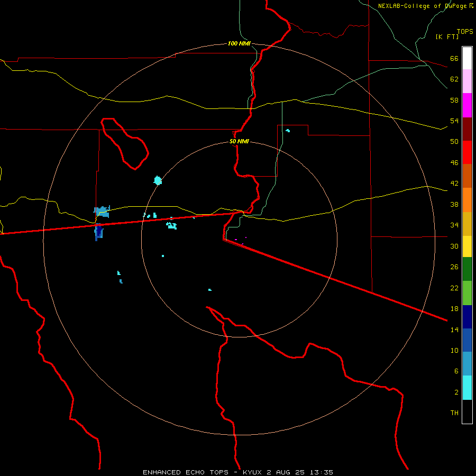Image resolution: width=476 pixels, height=476 pixels.
Task: Click the [K FT] units label
Action: point(447,36)
